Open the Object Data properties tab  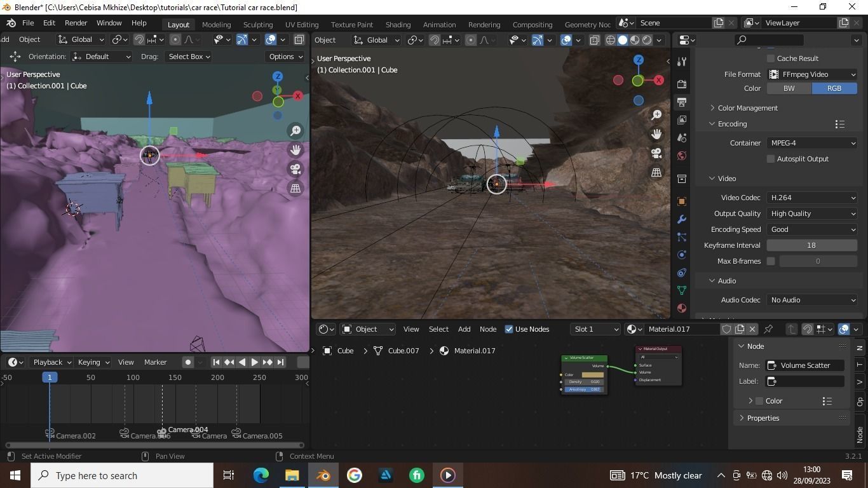(682, 290)
